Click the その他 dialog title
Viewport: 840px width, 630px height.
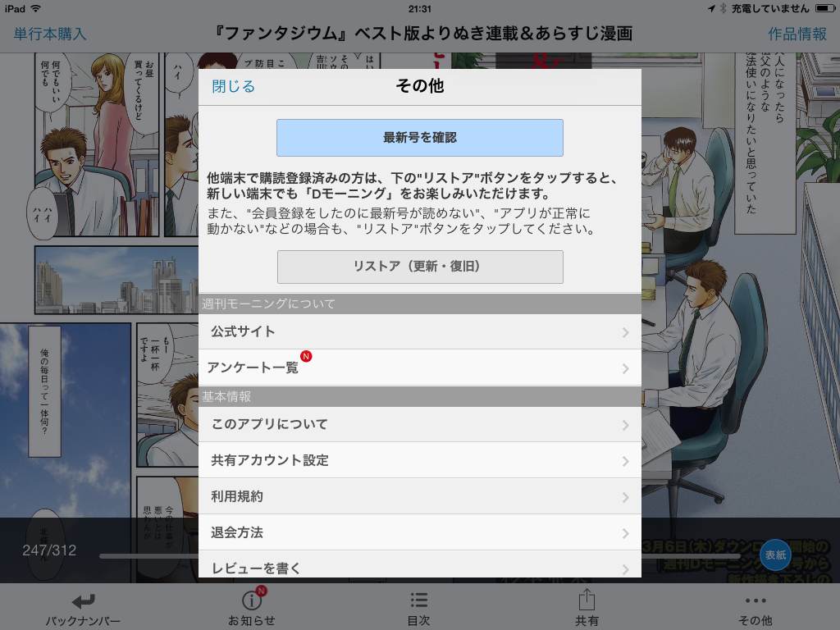point(419,85)
